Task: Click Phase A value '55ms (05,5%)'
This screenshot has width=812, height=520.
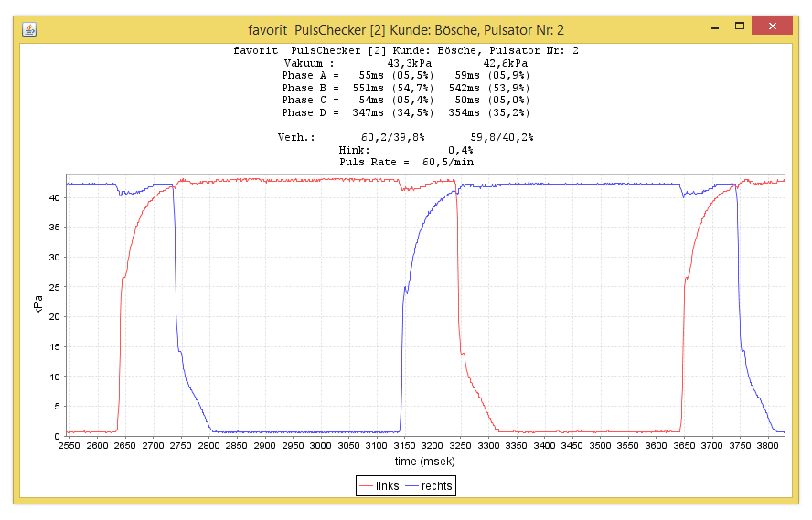Action: tap(396, 76)
